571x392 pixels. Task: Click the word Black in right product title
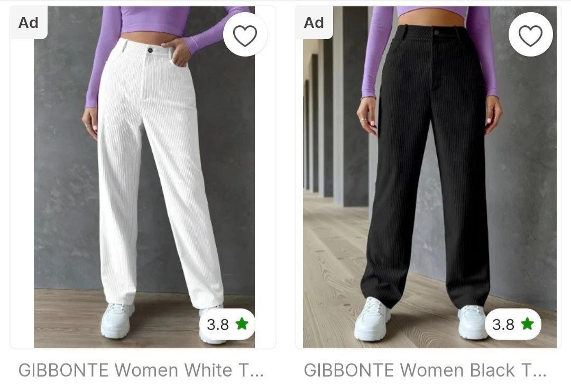click(492, 370)
